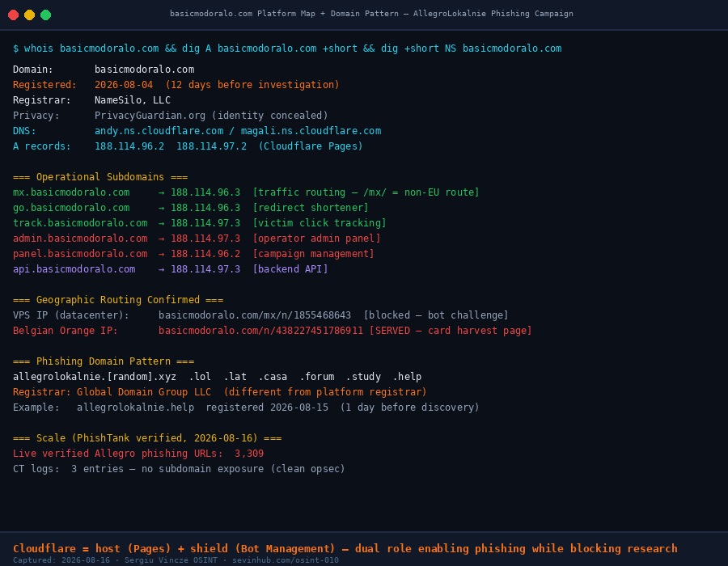This screenshot has height=566, width=728.
Task: Click the Geographic Routing Confirmed header
Action: click(118, 300)
